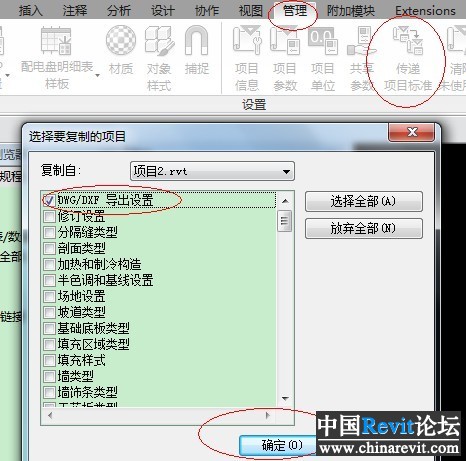Image resolution: width=466 pixels, height=461 pixels.
Task: Close the 选择要复制的项目 dialog
Action: (412, 132)
